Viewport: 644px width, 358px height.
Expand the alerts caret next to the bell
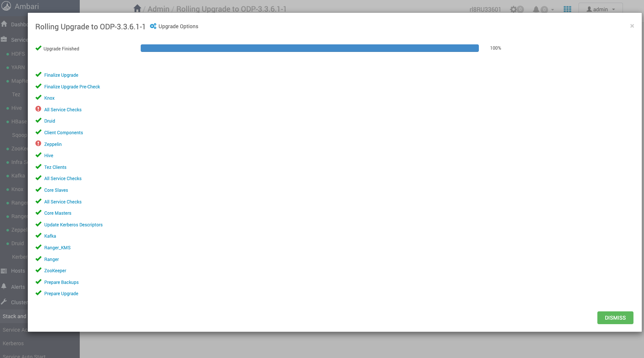[553, 10]
